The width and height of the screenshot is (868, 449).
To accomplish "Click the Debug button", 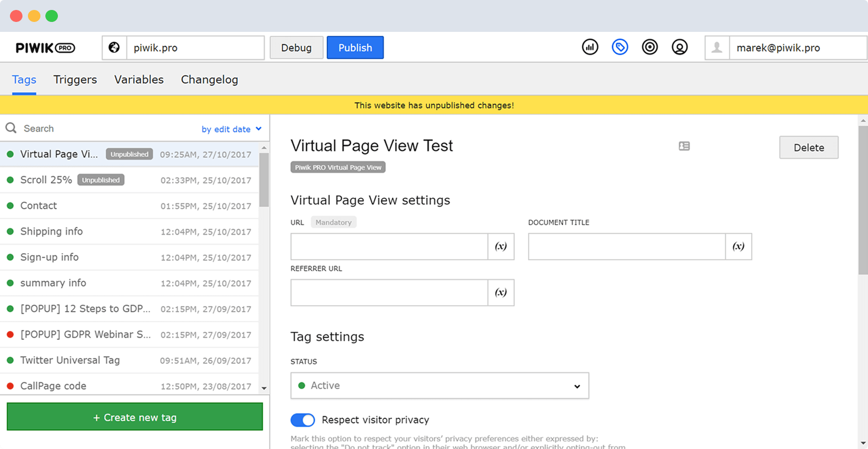I will (x=296, y=48).
